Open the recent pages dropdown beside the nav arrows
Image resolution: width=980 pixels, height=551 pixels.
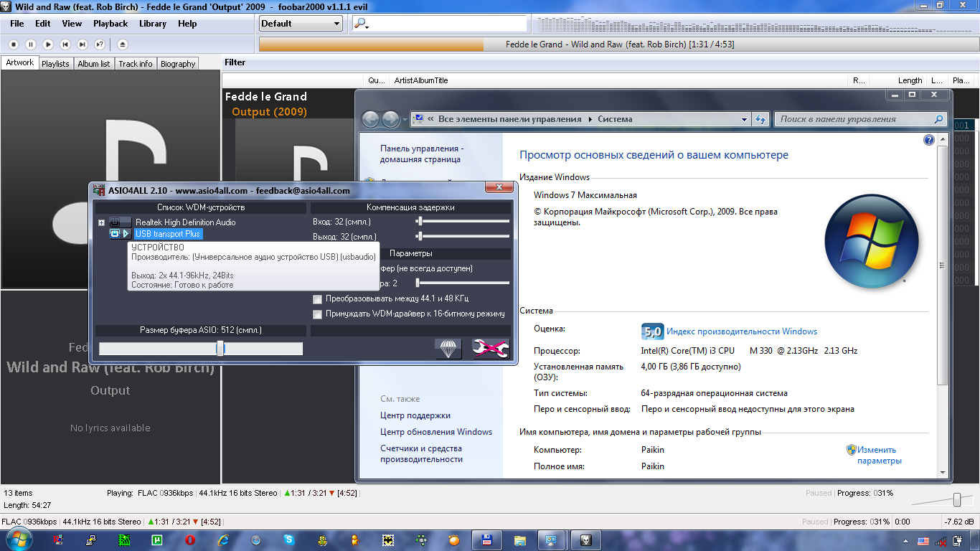[x=405, y=119]
